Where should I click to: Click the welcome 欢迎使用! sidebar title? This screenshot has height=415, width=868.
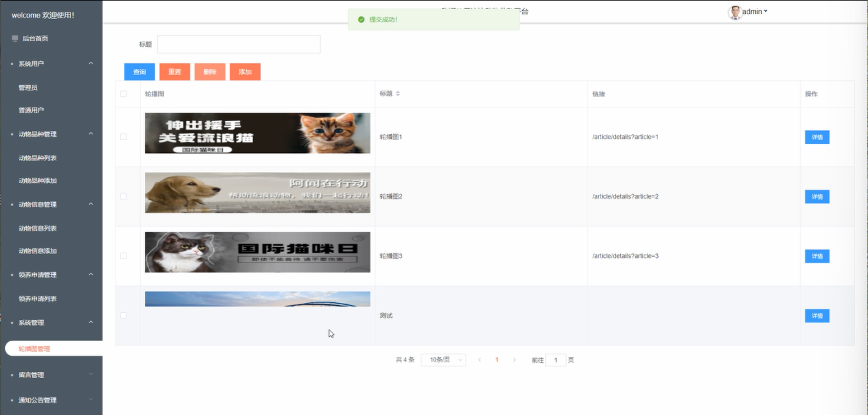pyautogui.click(x=43, y=14)
